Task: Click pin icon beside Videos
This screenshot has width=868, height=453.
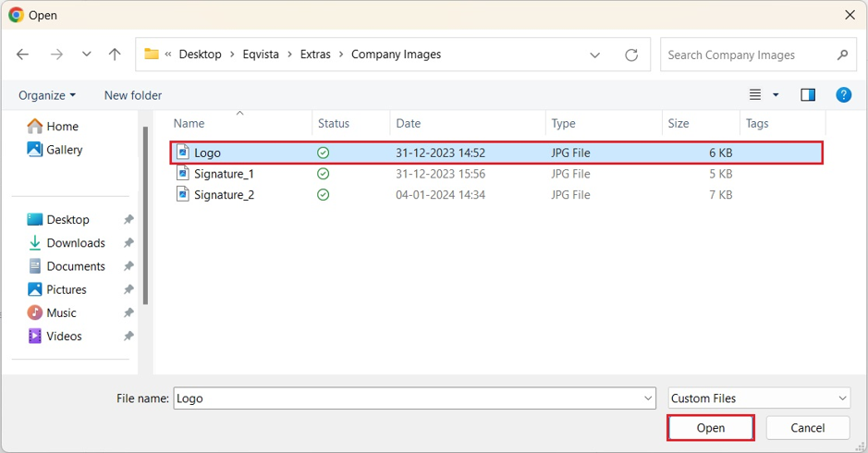Action: [128, 336]
